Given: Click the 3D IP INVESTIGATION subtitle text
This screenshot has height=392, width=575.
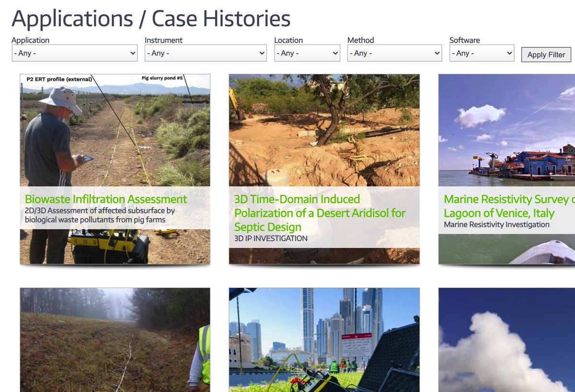Looking at the screenshot, I should click(269, 238).
